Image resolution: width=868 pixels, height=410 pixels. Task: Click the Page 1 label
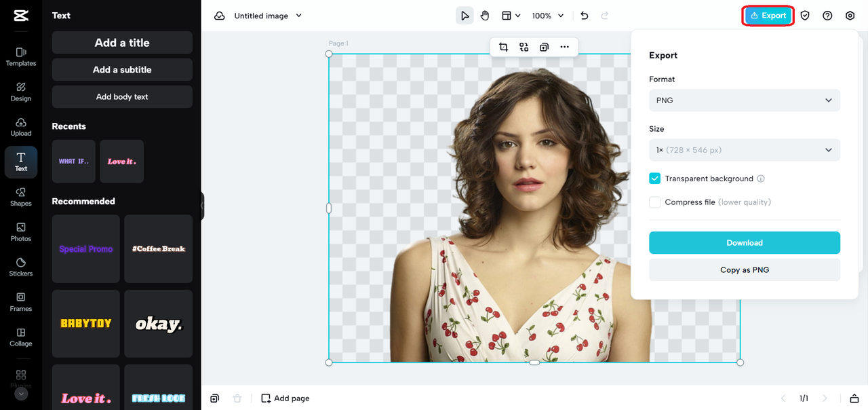coord(338,43)
